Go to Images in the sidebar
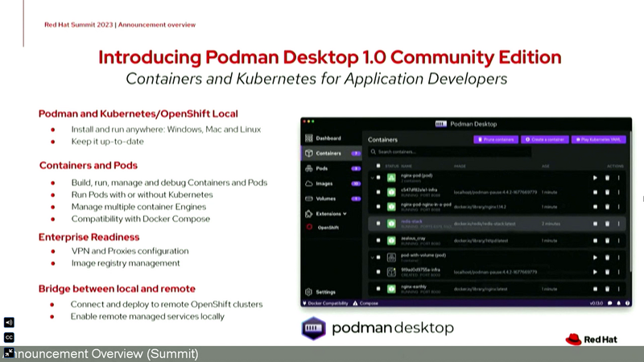This screenshot has height=362, width=644. coord(332,183)
